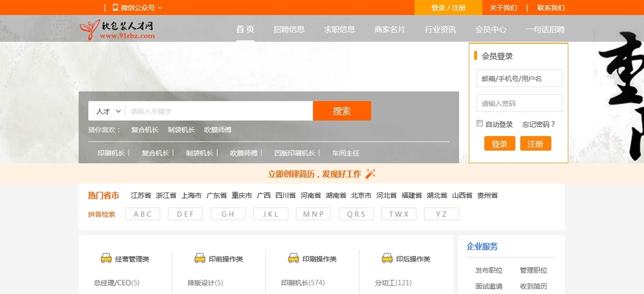Choose the city 上海市
Screen dimensions: 644x294
coord(191,195)
